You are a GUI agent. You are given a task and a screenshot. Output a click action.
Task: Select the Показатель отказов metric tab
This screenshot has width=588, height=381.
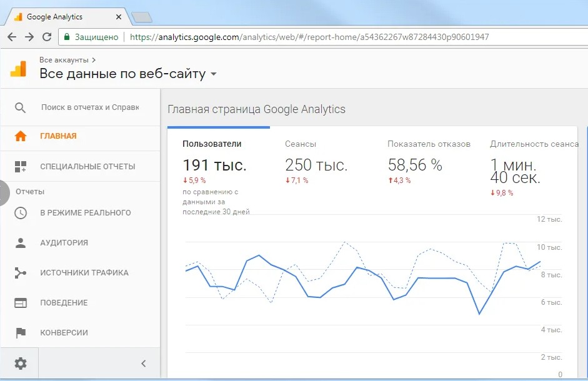pyautogui.click(x=429, y=144)
